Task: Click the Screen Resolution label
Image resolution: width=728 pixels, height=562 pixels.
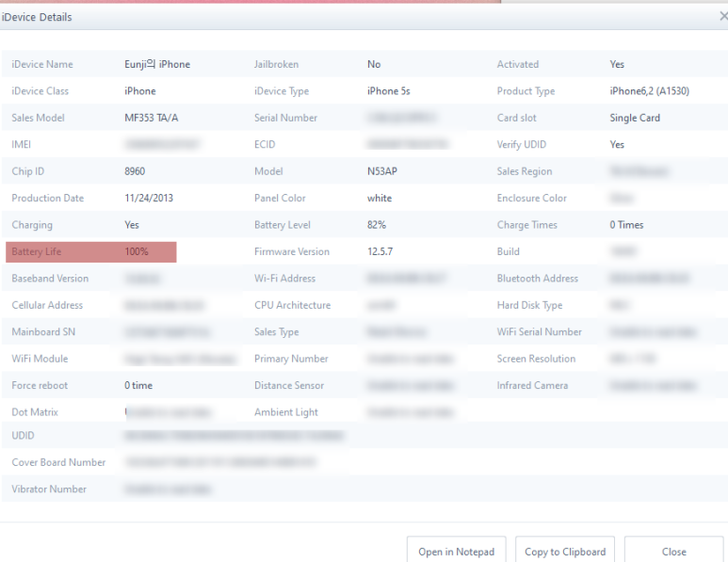Action: pyautogui.click(x=536, y=359)
